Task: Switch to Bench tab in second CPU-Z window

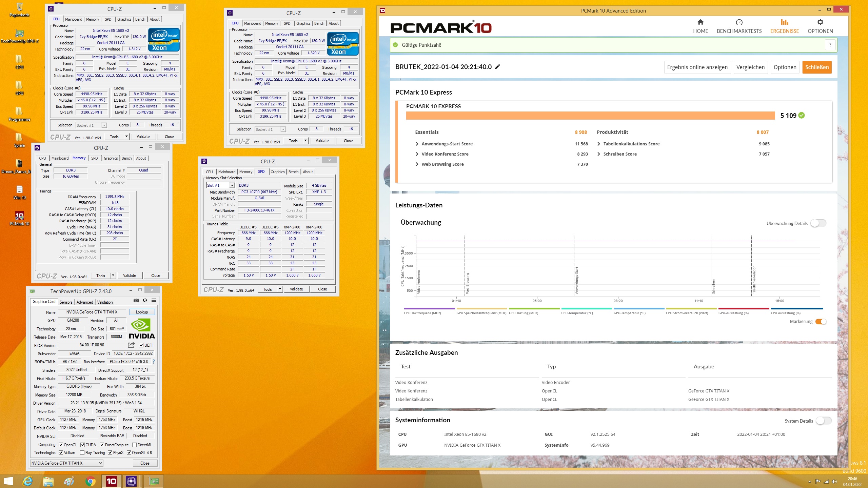Action: (319, 23)
